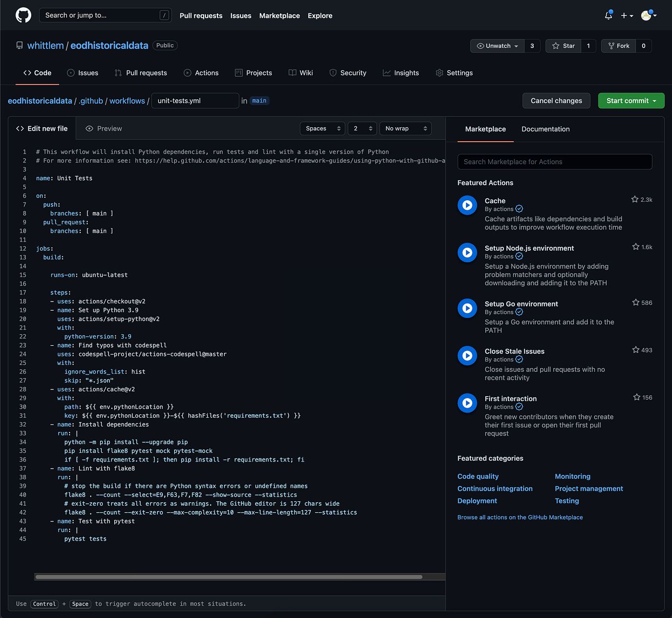Click the verified badge beside Cache
Screen dimensions: 672x618
pos(519,209)
